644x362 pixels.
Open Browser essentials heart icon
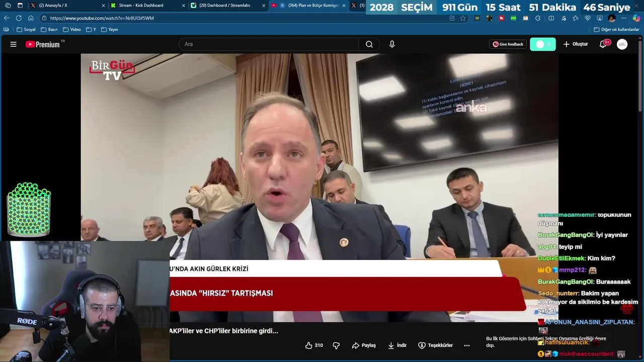[588, 18]
